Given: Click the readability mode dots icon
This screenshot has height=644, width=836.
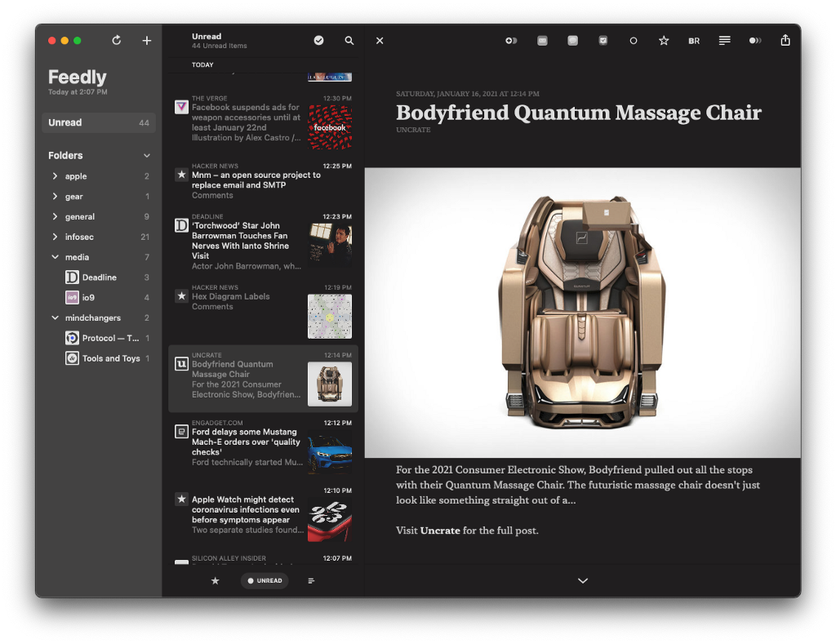Looking at the screenshot, I should point(755,41).
